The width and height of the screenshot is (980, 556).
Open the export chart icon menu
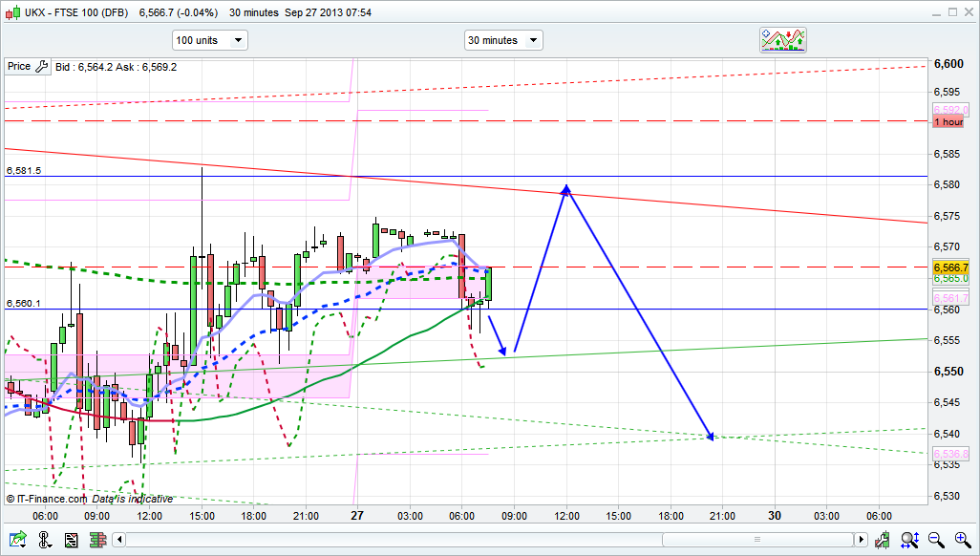tap(15, 540)
